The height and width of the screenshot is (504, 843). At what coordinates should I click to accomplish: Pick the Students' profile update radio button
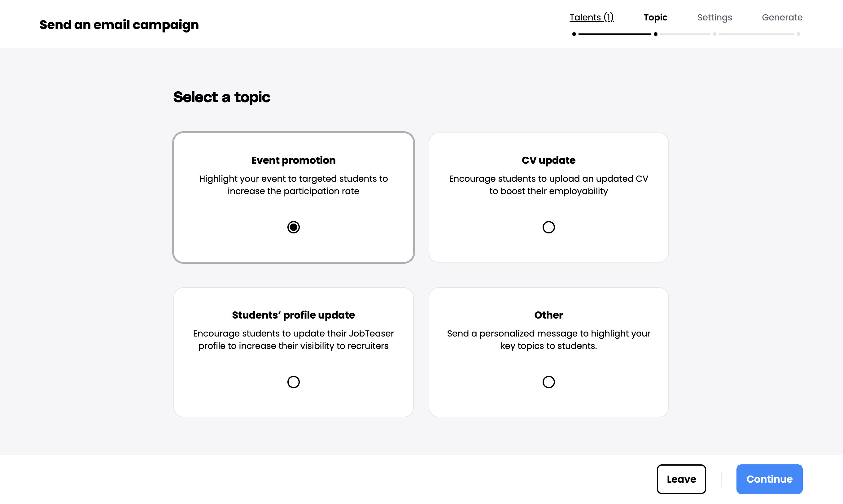point(294,382)
